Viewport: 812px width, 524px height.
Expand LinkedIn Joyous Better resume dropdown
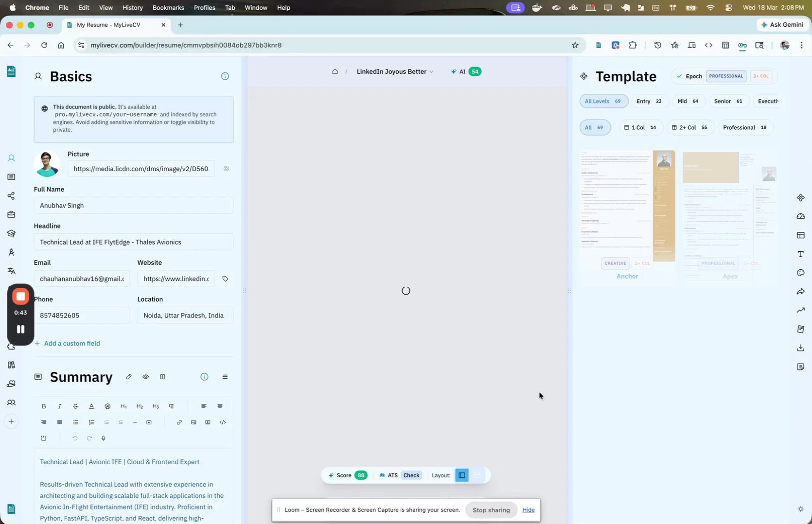(x=395, y=71)
